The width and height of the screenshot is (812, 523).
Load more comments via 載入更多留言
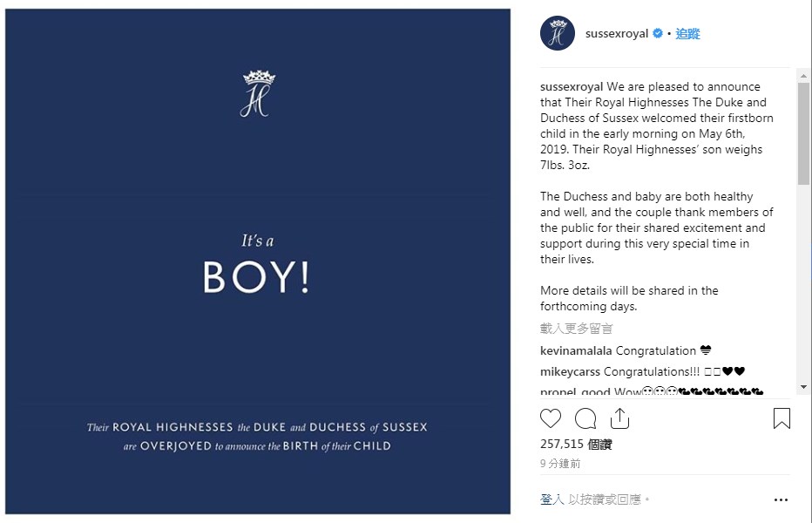(x=577, y=328)
